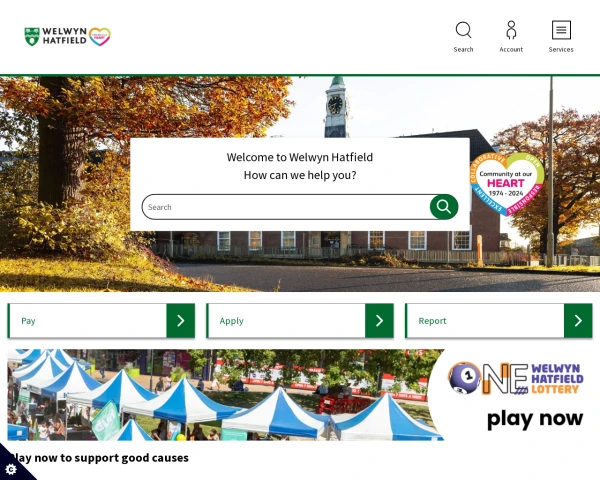Expand the Apply chevron arrow

379,321
